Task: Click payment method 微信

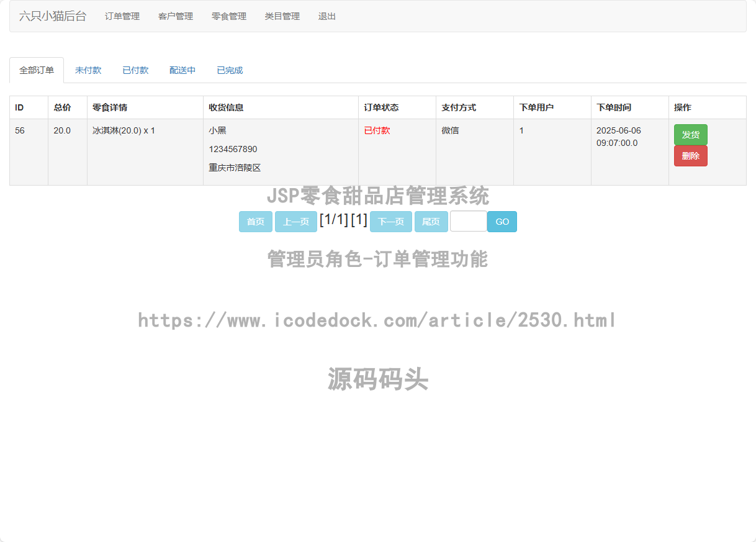Action: click(450, 130)
